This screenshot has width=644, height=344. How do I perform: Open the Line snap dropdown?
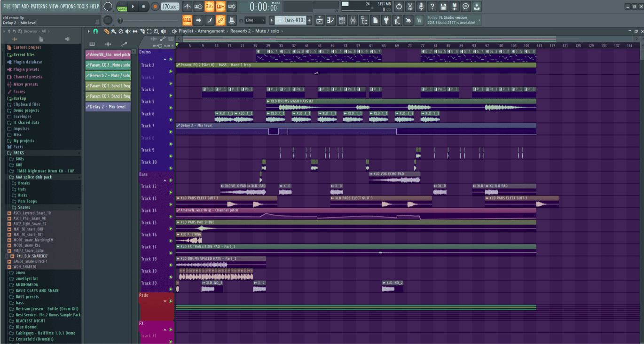(x=254, y=20)
